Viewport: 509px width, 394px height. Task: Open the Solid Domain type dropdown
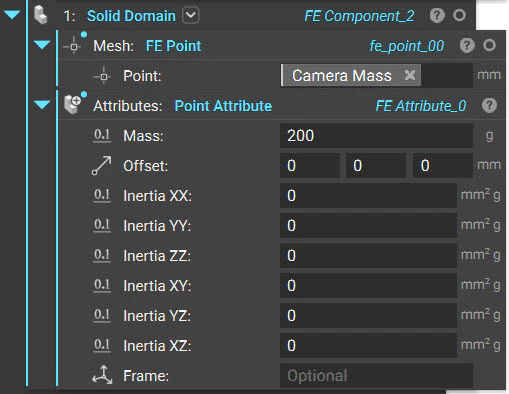point(191,15)
